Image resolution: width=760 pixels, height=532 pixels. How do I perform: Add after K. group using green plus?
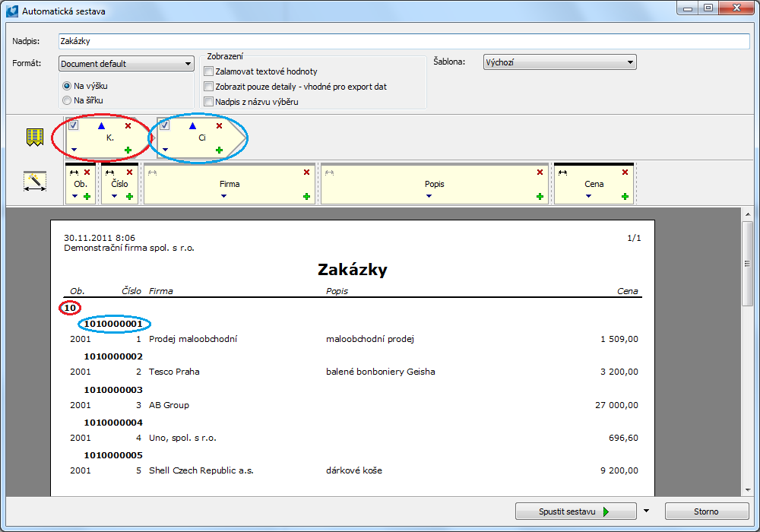[128, 150]
